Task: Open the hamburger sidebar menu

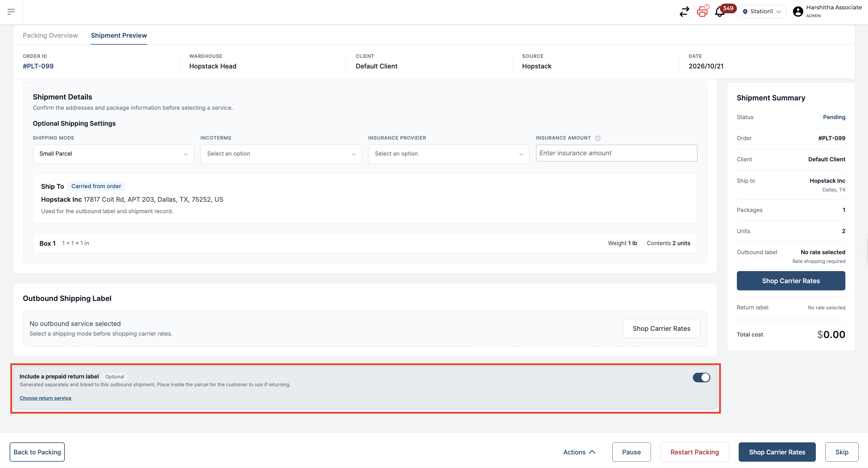Action: (x=11, y=12)
